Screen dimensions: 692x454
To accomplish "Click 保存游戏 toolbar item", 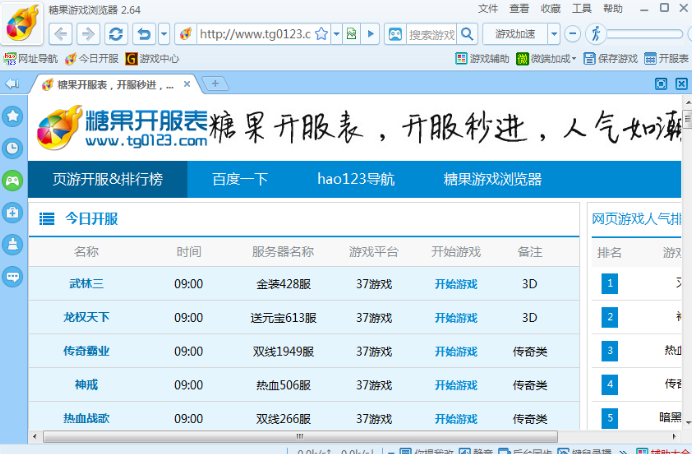I will (x=610, y=59).
